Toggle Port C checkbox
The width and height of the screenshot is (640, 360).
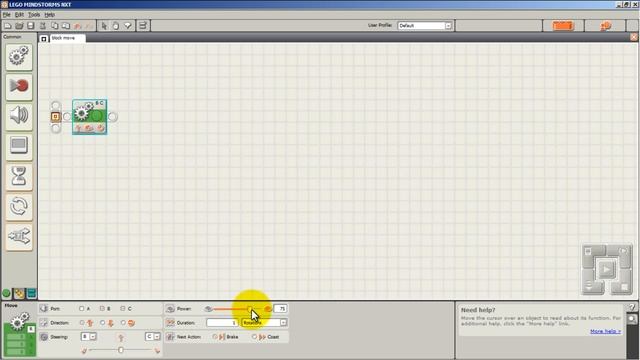tap(123, 309)
